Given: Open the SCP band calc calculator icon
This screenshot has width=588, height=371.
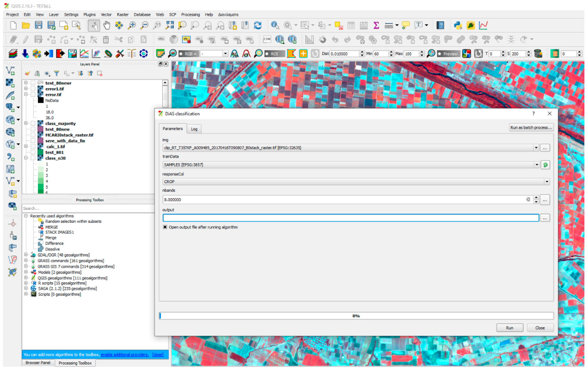Looking at the screenshot, I should 72,53.
